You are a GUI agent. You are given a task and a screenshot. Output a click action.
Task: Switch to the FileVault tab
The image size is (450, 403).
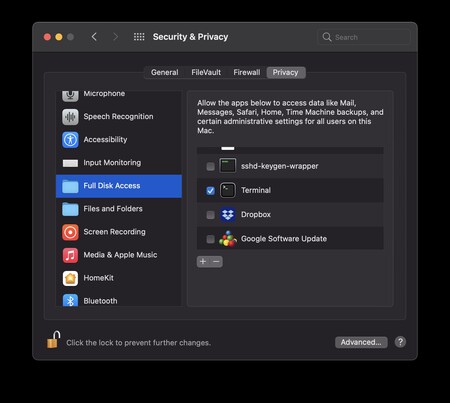coord(206,72)
